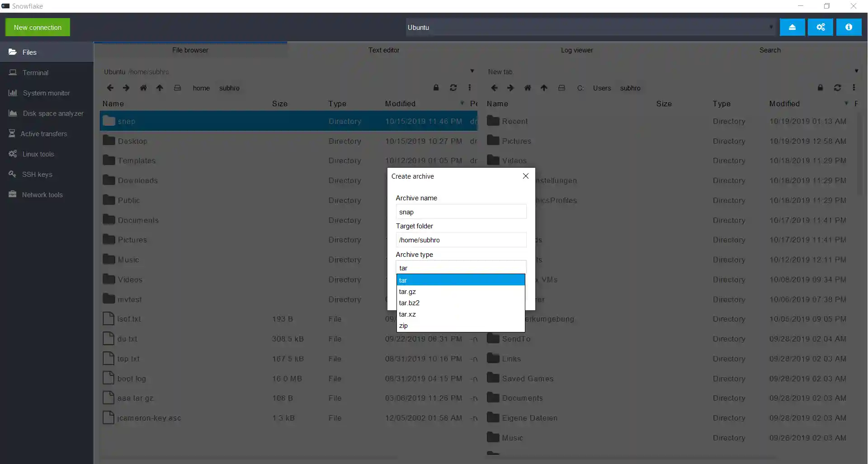Click the Archive name input field
Viewport: 868px width, 464px height.
(461, 212)
